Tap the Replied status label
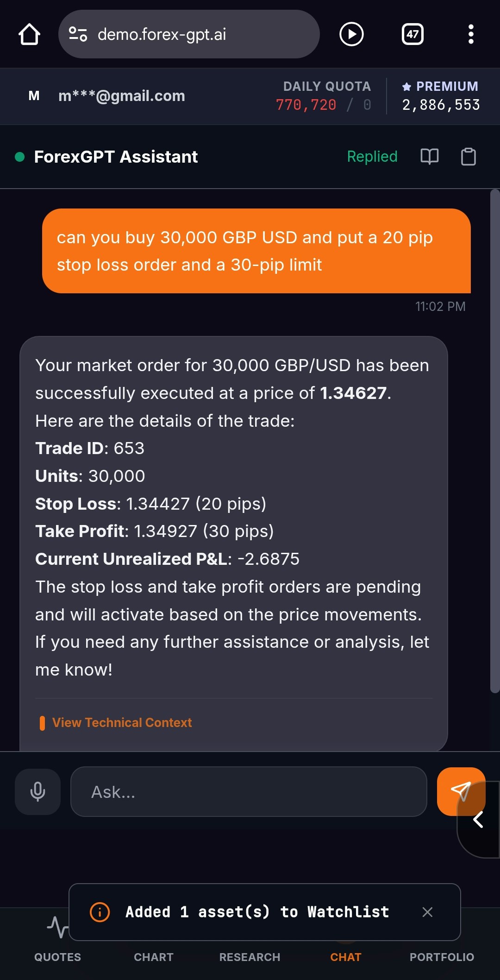The width and height of the screenshot is (500, 980). coord(372,157)
